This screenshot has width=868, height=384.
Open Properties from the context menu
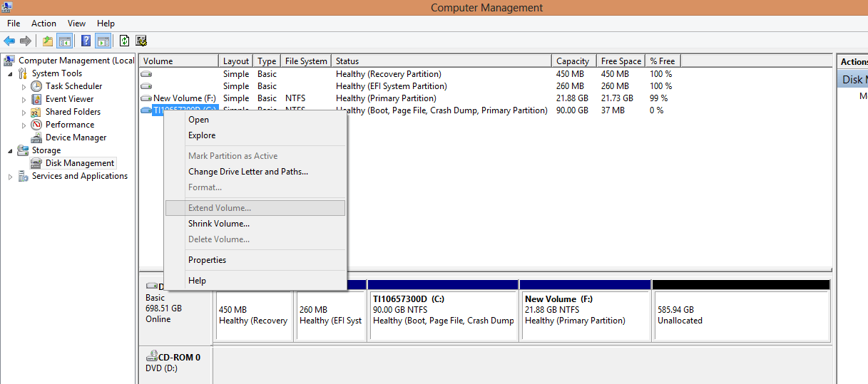(255, 260)
